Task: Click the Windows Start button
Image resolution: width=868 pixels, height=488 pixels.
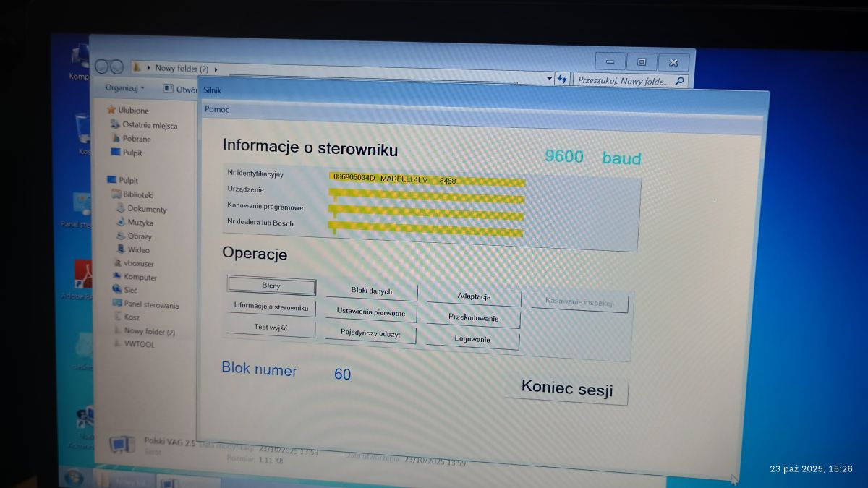Action: point(73,478)
